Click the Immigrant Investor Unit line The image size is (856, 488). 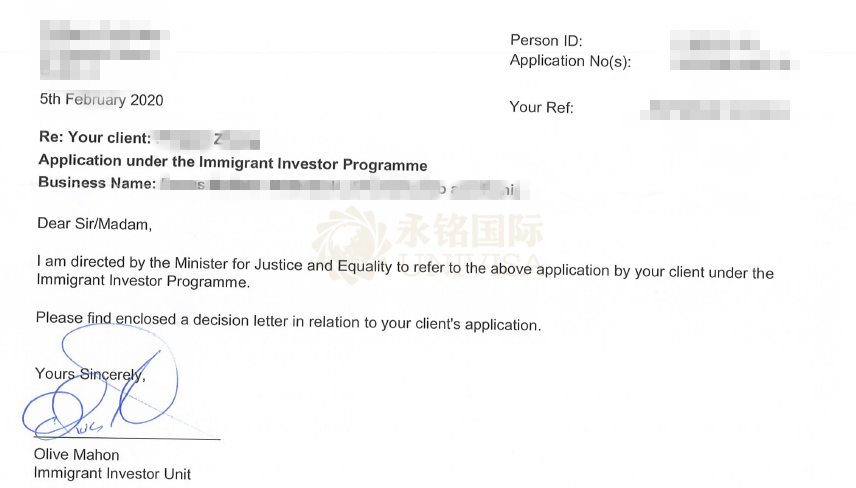click(x=112, y=473)
